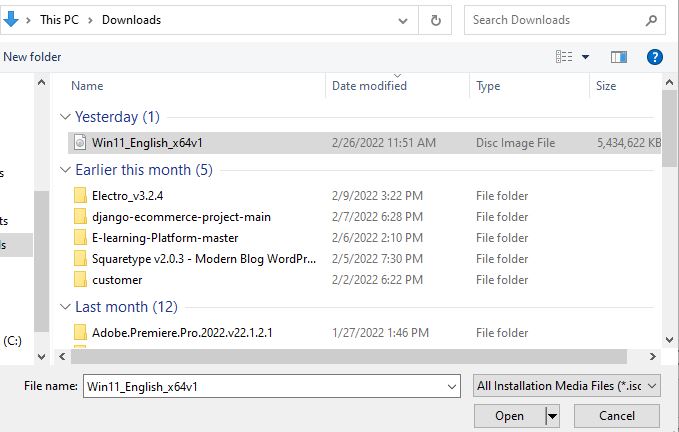Screen dimensions: 679x432
Task: Select the E-learning-Platform-master folder icon
Action: click(x=80, y=238)
